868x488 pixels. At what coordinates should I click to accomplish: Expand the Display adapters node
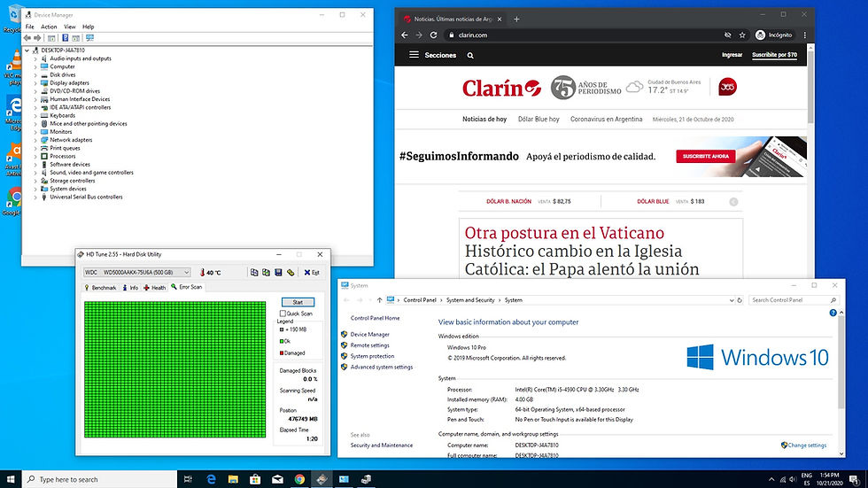pos(35,83)
